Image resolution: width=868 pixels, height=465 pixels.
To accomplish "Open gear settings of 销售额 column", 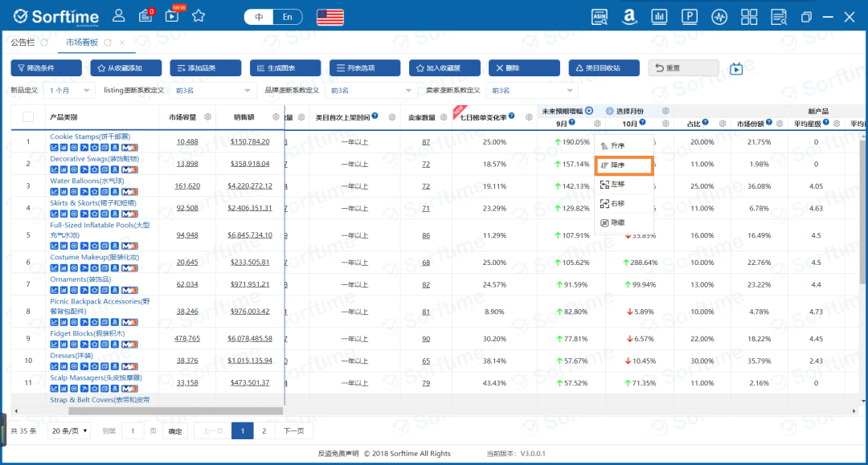I will (276, 117).
